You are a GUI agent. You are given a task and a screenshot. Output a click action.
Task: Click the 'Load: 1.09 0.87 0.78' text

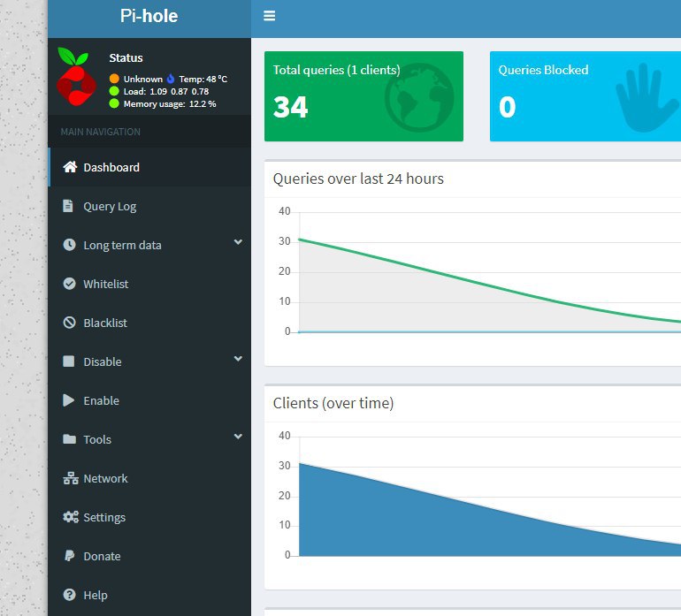(x=166, y=92)
